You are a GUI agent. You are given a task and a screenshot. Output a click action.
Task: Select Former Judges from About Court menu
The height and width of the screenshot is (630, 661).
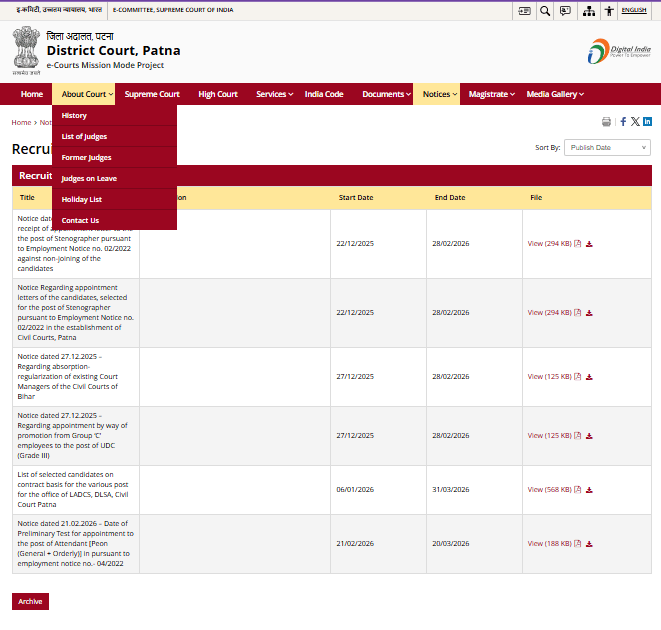coord(86,157)
